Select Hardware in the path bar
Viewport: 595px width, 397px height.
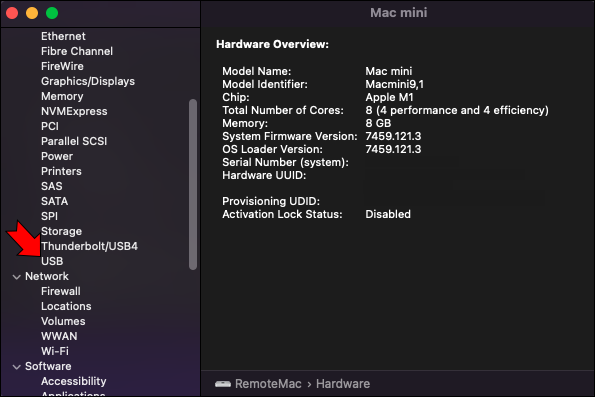point(343,384)
